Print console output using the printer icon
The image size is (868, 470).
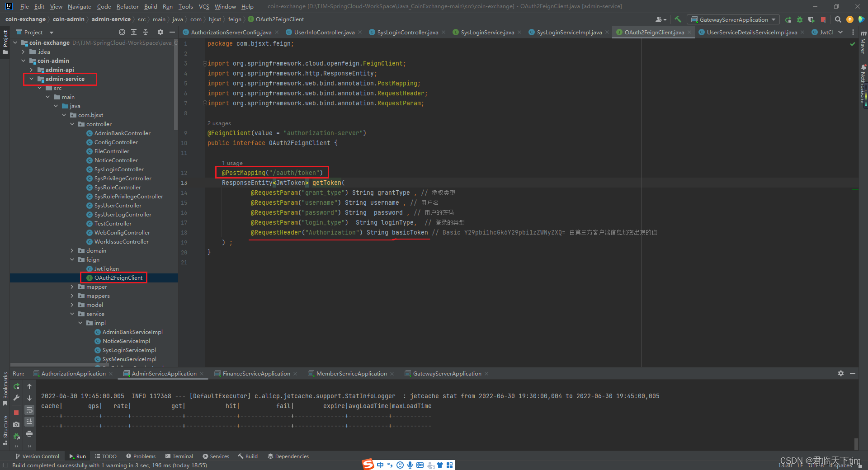coord(29,434)
